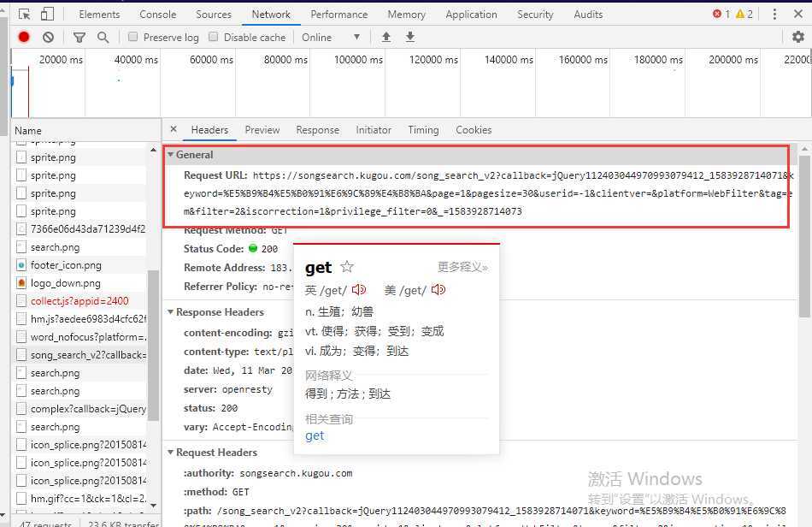Click the 100000 ms timeline overview marker

coord(358,60)
